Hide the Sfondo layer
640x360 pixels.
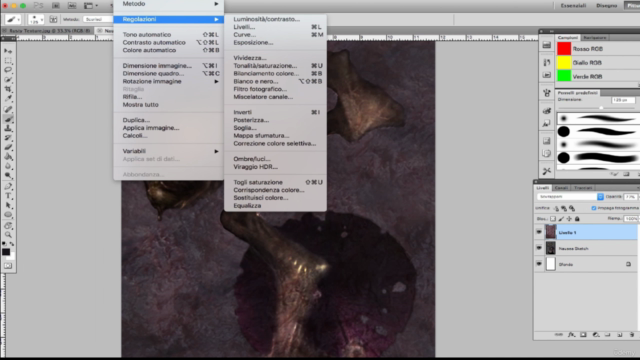539,264
